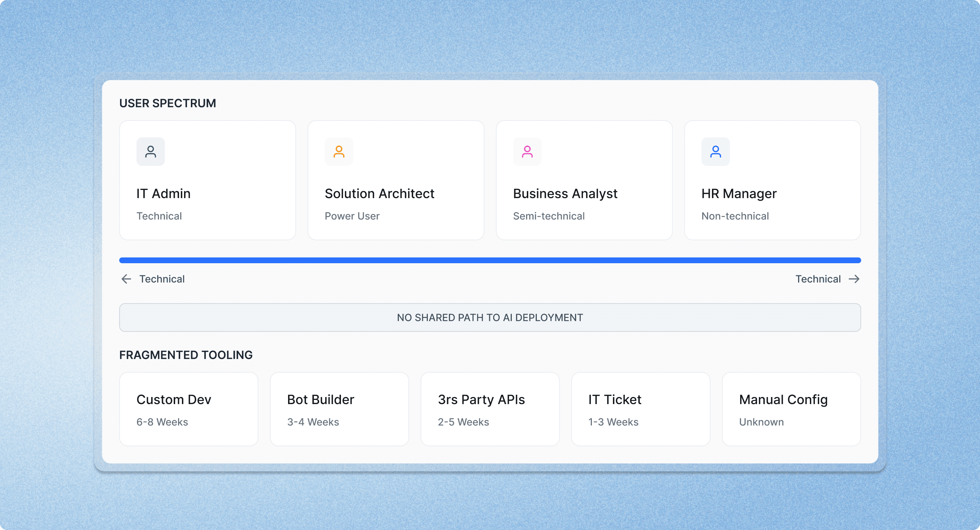Open the Custom Dev tooling card
This screenshot has width=980, height=530.
tap(189, 409)
